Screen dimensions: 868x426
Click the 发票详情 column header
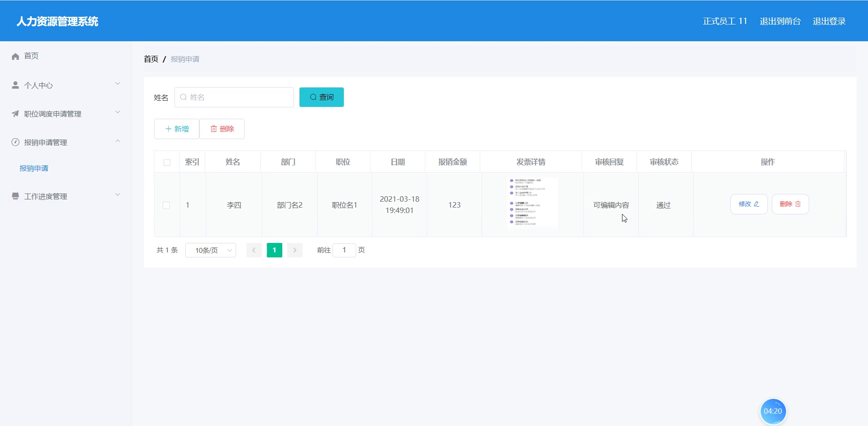point(531,162)
